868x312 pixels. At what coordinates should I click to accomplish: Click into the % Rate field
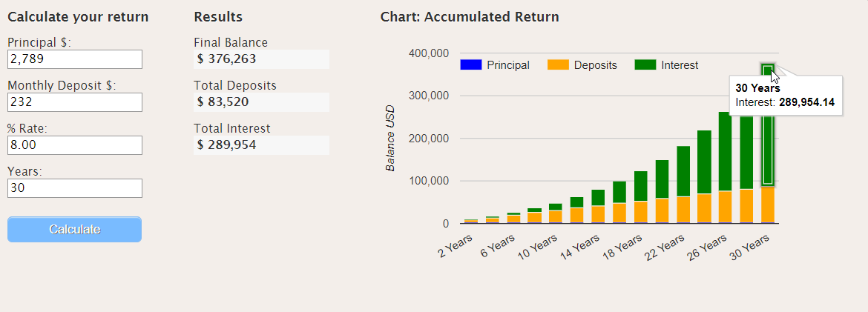click(x=75, y=145)
